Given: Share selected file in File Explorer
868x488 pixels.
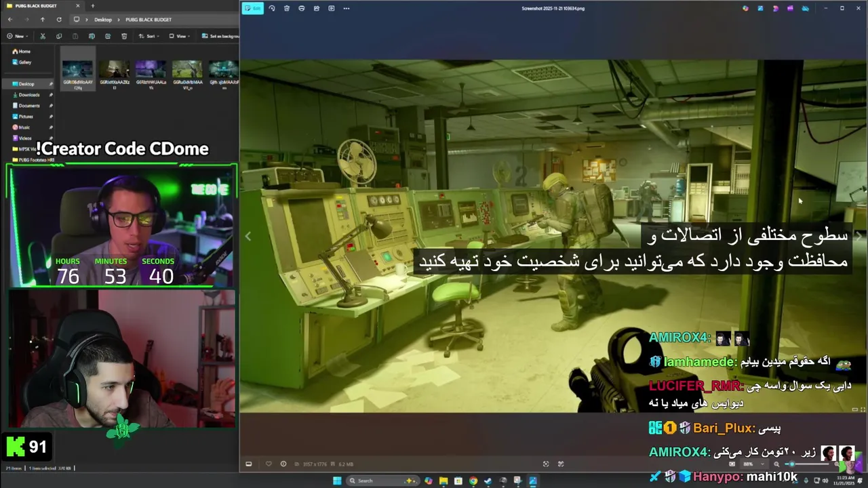Looking at the screenshot, I should [108, 36].
